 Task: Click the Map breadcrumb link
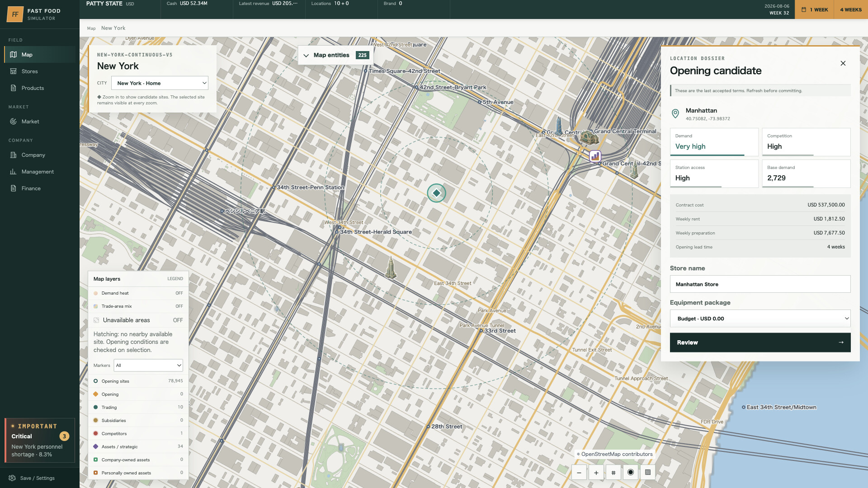tap(91, 28)
